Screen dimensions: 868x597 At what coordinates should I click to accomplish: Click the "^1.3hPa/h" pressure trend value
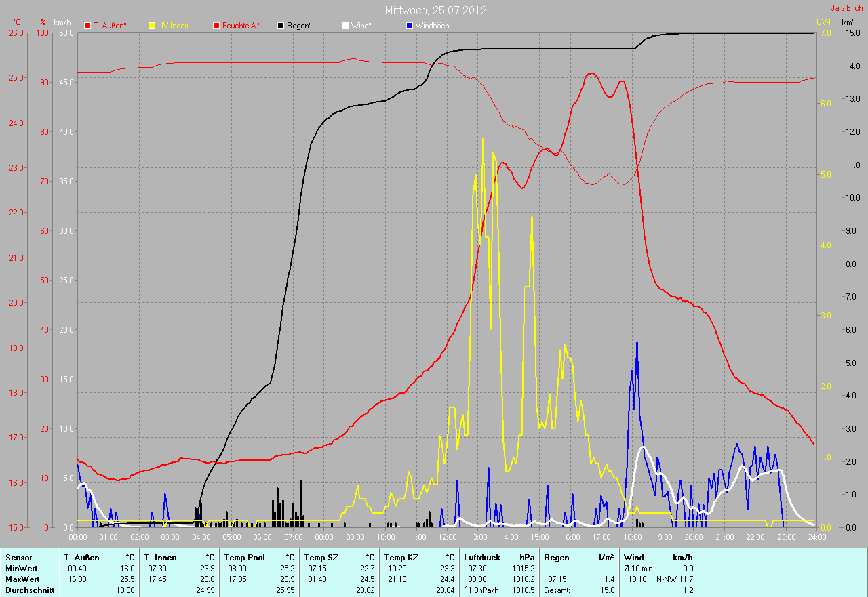point(482,590)
